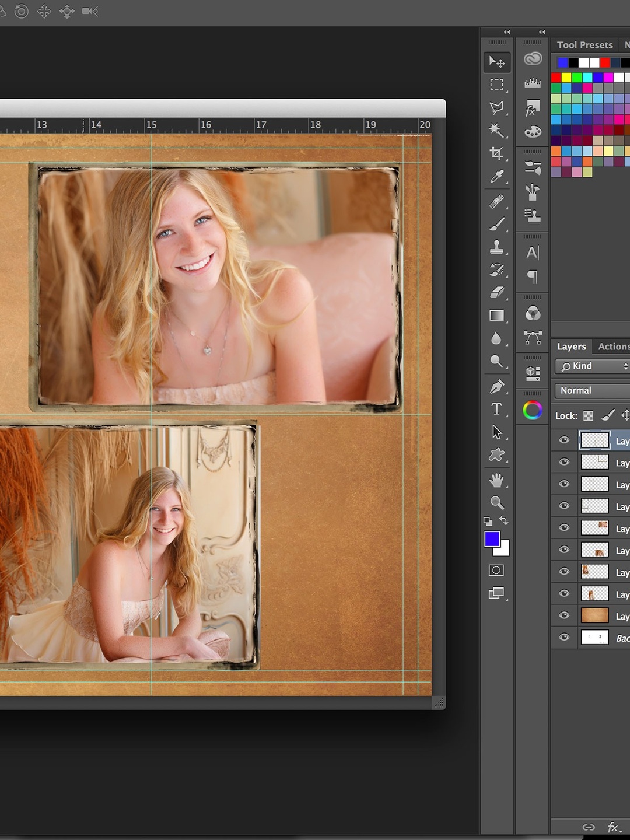630x840 pixels.
Task: Pick the bright yellow swatch
Action: coord(566,78)
